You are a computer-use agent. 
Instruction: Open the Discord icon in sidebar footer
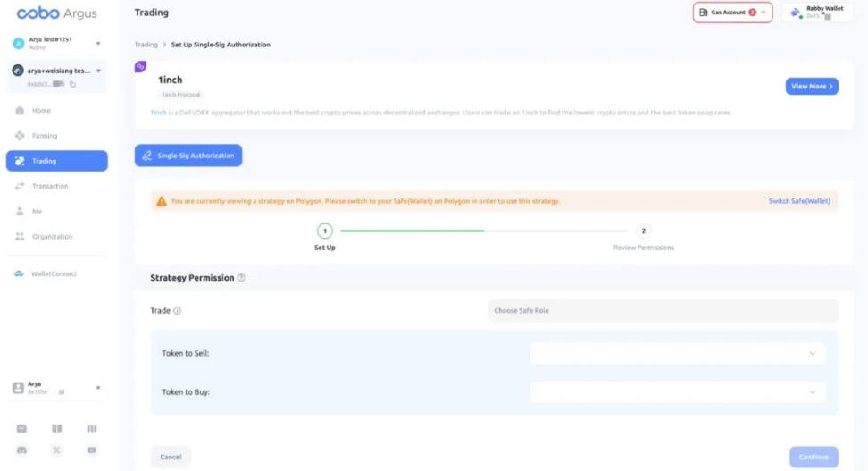pos(21,450)
